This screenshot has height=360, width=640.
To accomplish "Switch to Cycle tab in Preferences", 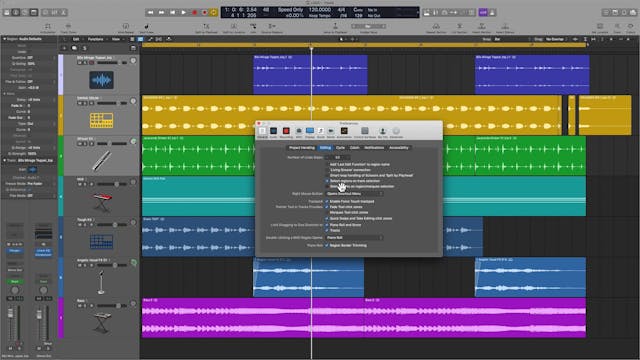I will click(x=340, y=148).
